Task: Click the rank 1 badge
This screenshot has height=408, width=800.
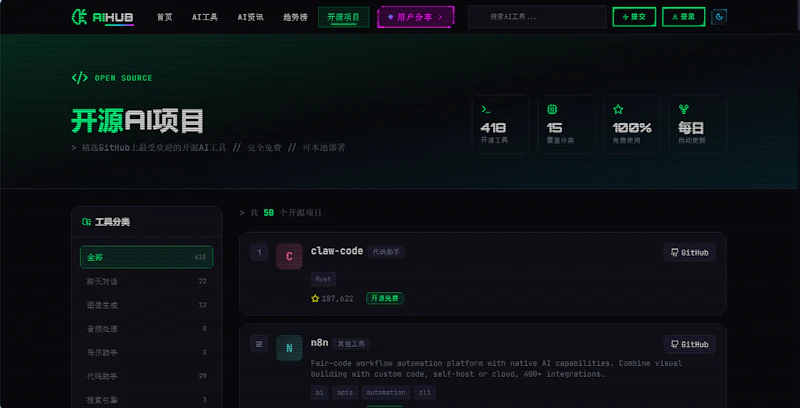Action: pyautogui.click(x=259, y=252)
